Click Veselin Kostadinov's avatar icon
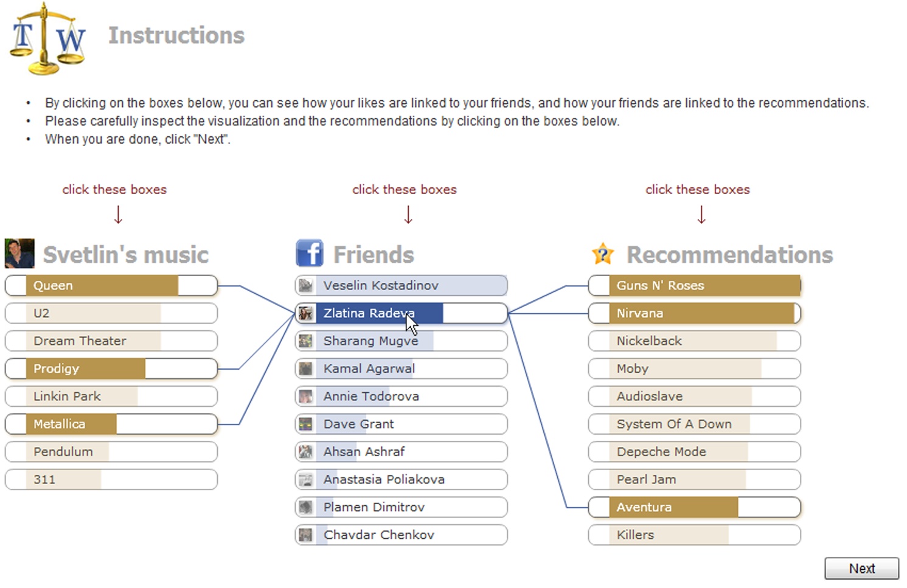This screenshot has width=907, height=588. (306, 286)
